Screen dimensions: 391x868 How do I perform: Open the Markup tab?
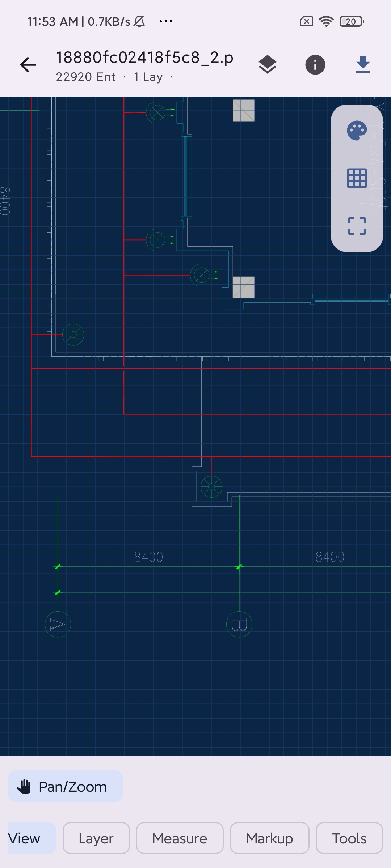tap(270, 838)
